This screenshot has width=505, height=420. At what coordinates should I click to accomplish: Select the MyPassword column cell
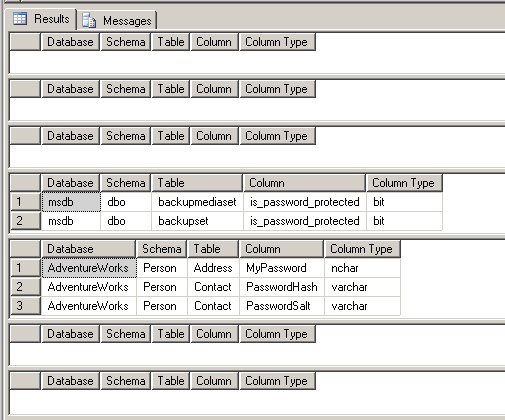click(282, 268)
